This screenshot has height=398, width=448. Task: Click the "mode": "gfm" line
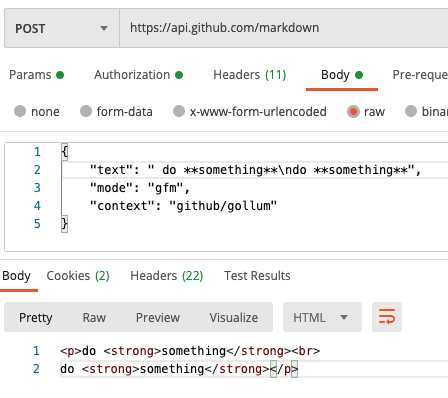pos(140,188)
